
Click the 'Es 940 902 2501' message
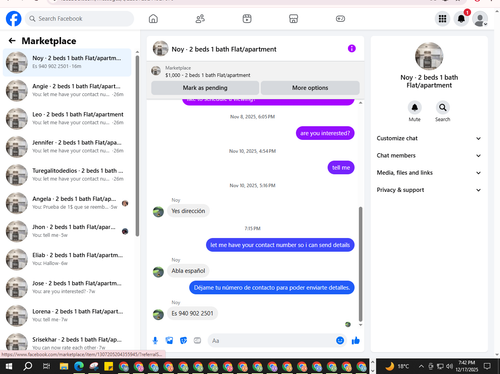(x=192, y=313)
